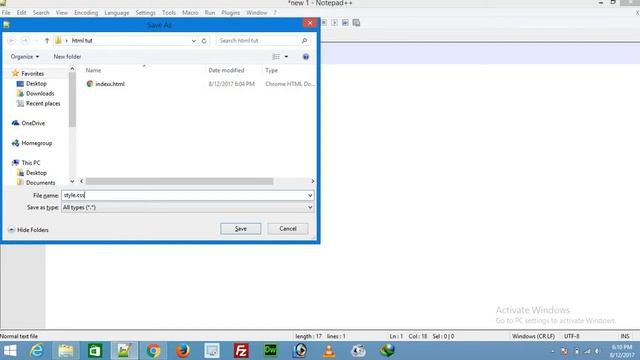The height and width of the screenshot is (360, 640).
Task: Select the index.html file
Action: click(x=110, y=84)
